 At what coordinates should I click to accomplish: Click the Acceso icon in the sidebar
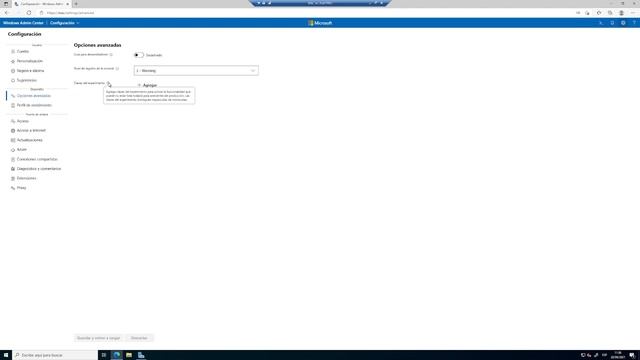tap(13, 121)
